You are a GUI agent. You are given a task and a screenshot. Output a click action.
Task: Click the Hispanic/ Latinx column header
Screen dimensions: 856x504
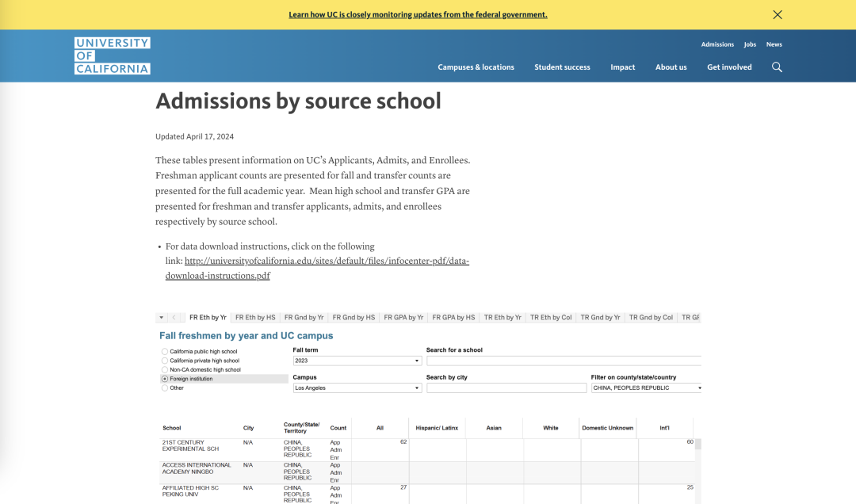coord(437,428)
